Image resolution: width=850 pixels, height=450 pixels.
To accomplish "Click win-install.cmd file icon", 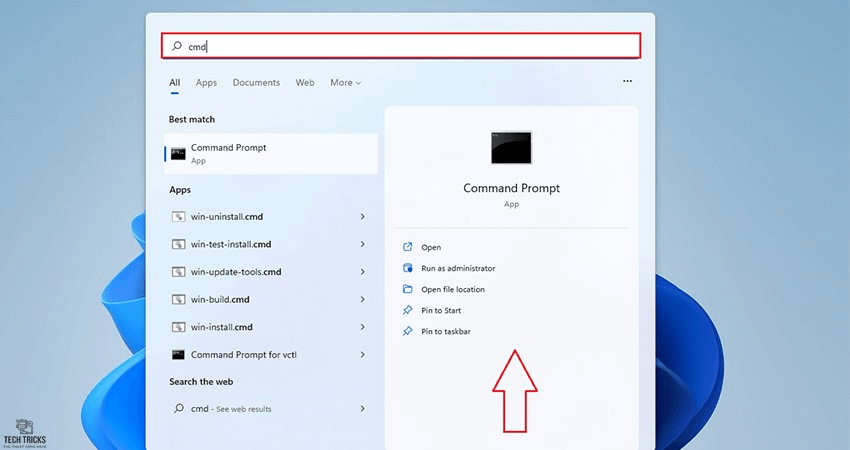I will click(178, 327).
